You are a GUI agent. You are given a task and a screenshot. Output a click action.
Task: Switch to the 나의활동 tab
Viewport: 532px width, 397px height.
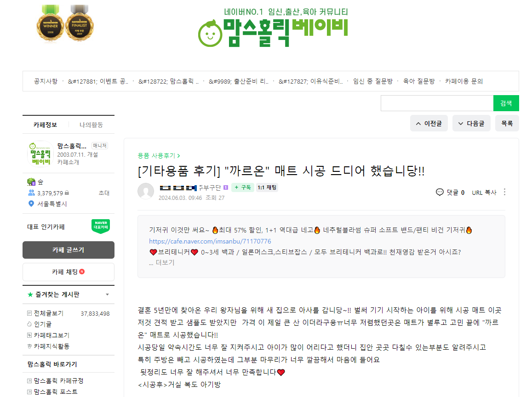tap(91, 125)
